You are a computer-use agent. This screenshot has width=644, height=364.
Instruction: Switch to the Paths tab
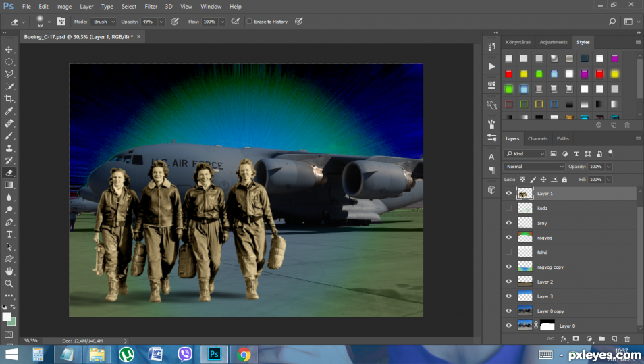[563, 139]
